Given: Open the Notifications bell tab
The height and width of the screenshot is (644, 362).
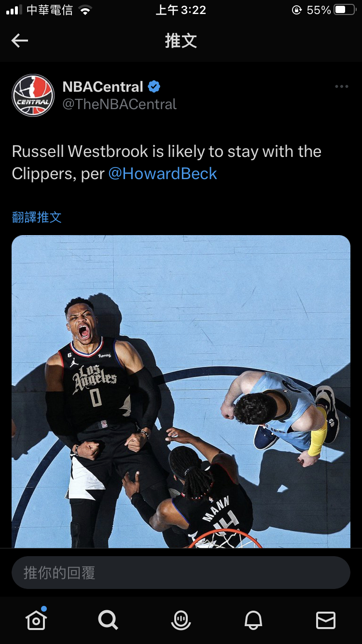Looking at the screenshot, I should click(253, 620).
